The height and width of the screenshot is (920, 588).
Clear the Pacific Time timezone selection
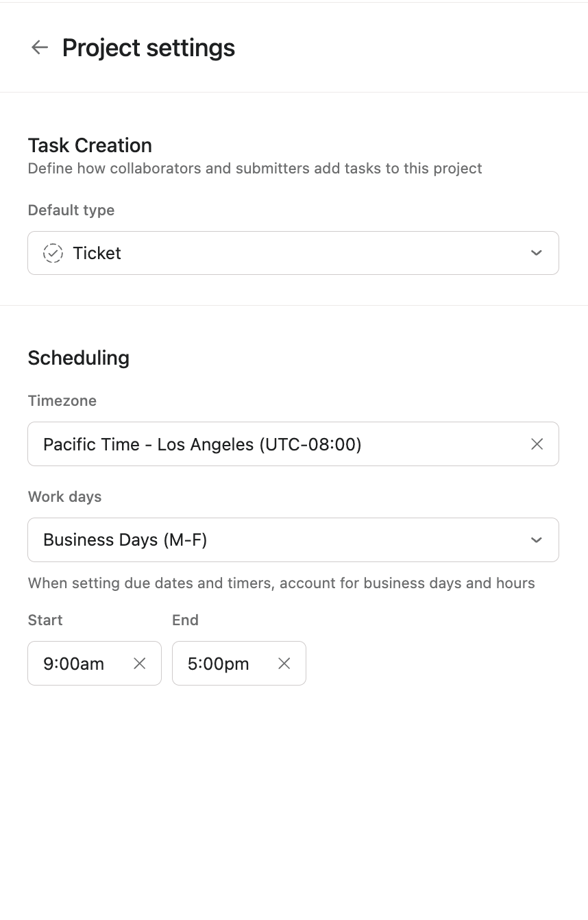point(537,444)
